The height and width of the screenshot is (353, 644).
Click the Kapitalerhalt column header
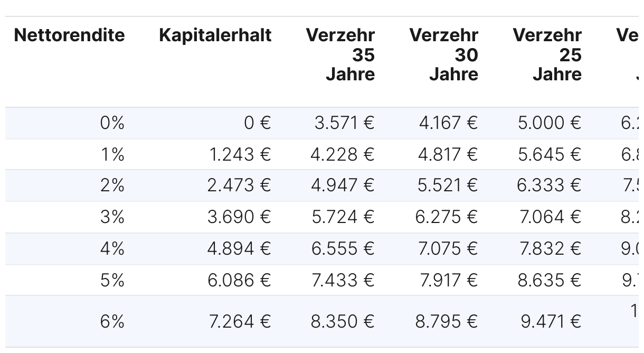point(215,35)
